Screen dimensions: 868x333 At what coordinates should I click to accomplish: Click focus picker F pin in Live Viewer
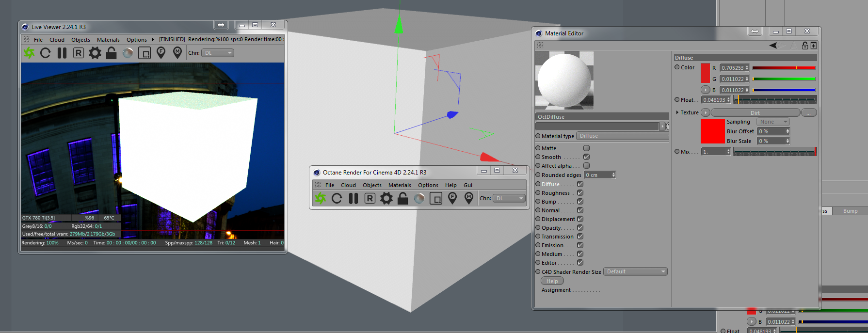coord(161,52)
